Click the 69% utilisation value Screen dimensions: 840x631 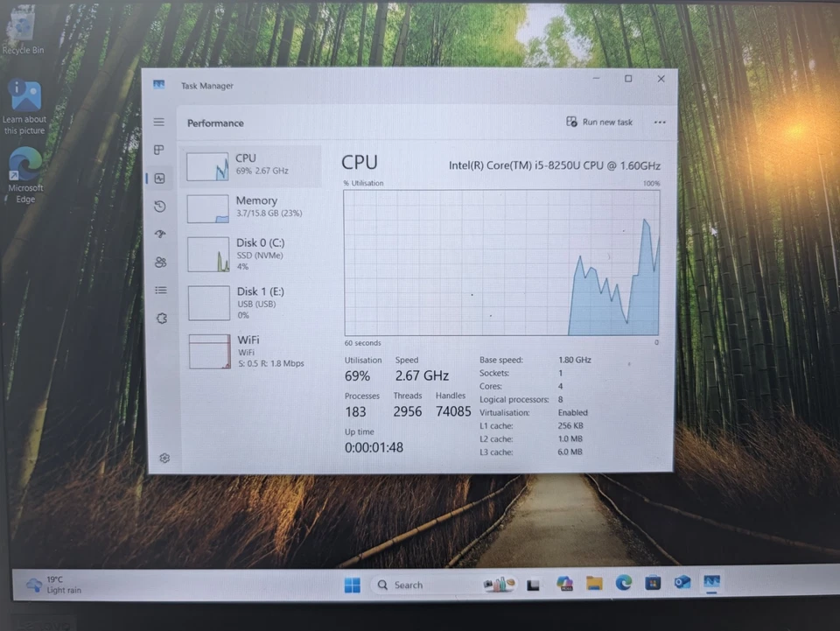pyautogui.click(x=357, y=376)
